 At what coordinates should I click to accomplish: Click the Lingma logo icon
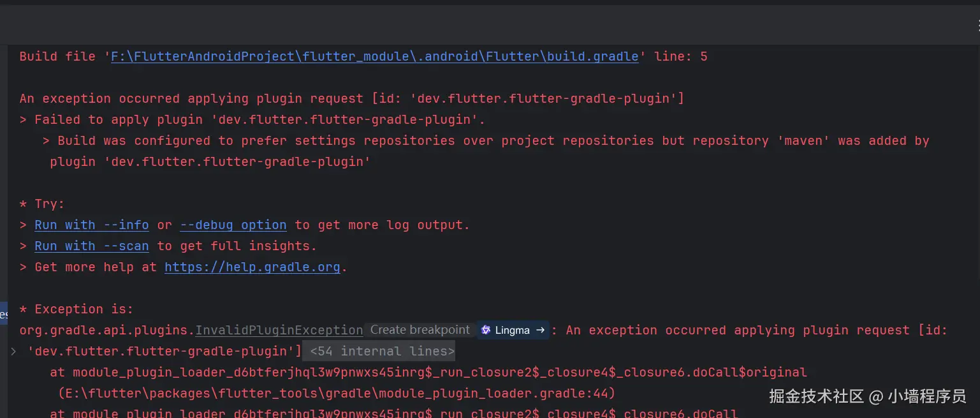click(486, 330)
